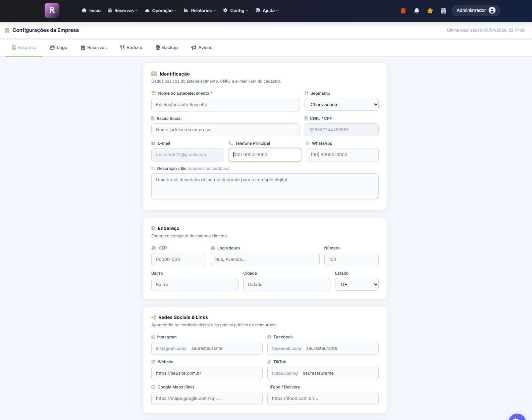Viewport: 532px width, 420px height.
Task: Click the Início home icon
Action: [84, 10]
